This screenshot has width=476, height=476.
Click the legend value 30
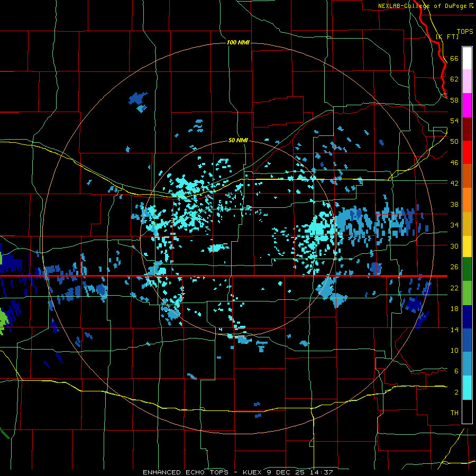[454, 246]
